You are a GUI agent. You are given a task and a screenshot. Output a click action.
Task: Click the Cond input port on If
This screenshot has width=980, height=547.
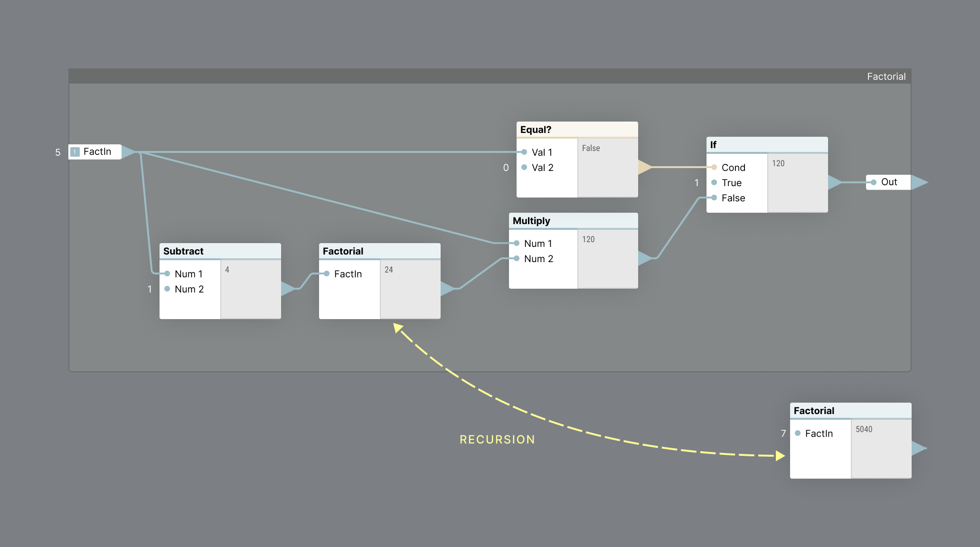pos(714,167)
